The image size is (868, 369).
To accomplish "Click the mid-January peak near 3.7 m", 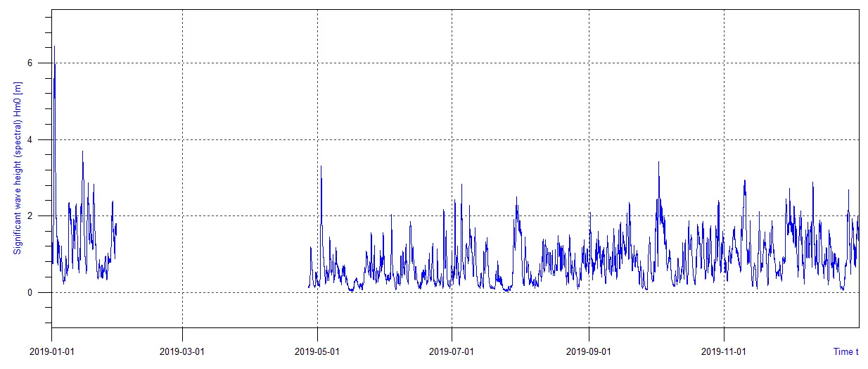I will pos(82,153).
